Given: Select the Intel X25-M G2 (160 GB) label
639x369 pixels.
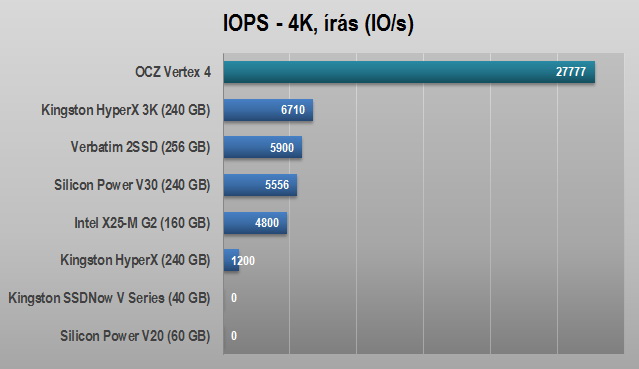Looking at the screenshot, I should click(142, 223).
